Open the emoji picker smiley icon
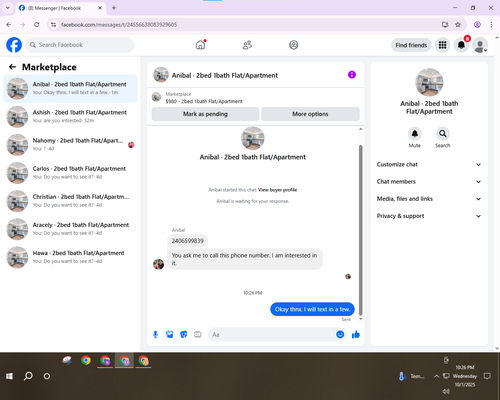Image resolution: width=500 pixels, height=400 pixels. tap(340, 334)
